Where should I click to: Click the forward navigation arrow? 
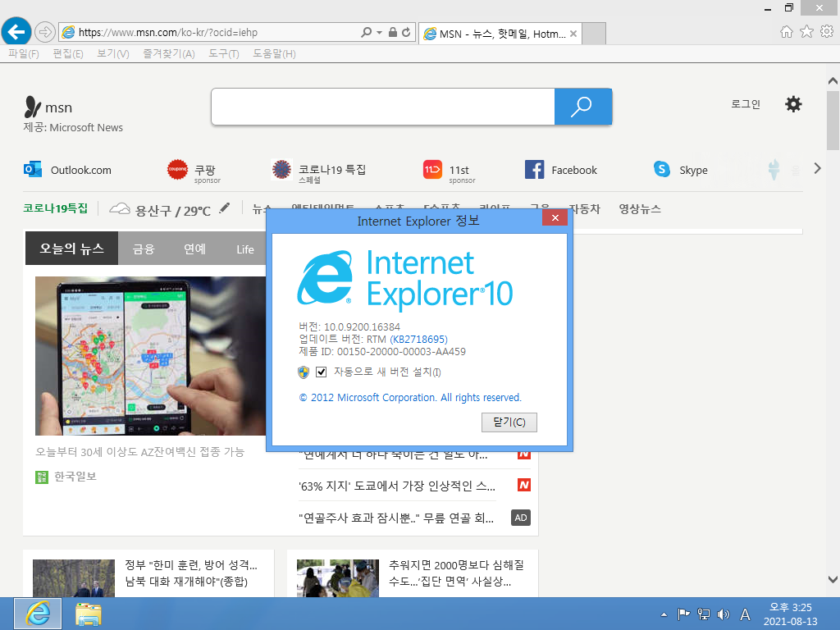(45, 32)
